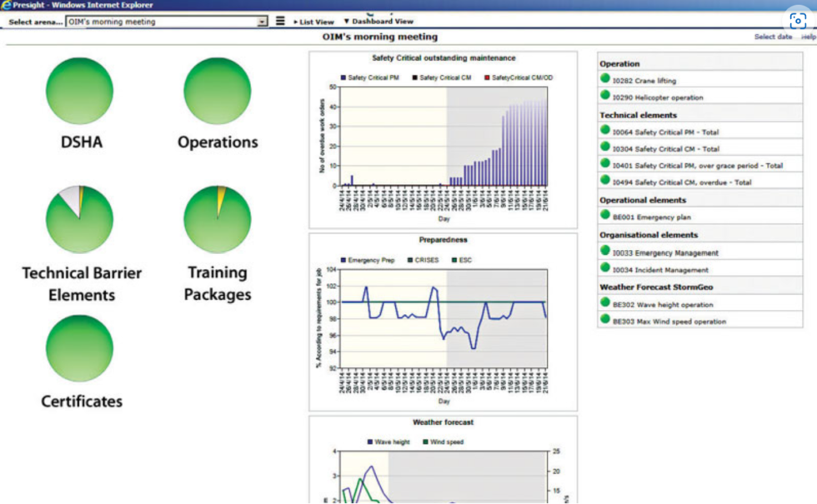Click the Emergency Prep legend color square
The width and height of the screenshot is (817, 504).
click(x=343, y=259)
